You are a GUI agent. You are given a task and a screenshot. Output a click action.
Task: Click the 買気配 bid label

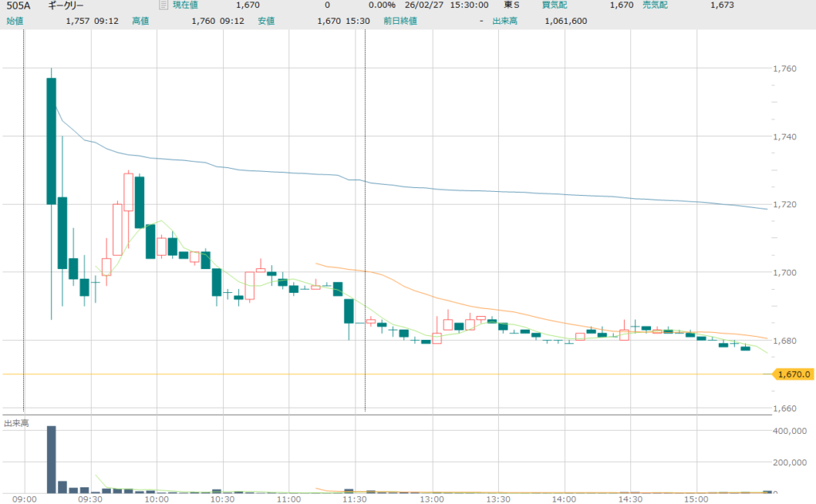pos(555,6)
